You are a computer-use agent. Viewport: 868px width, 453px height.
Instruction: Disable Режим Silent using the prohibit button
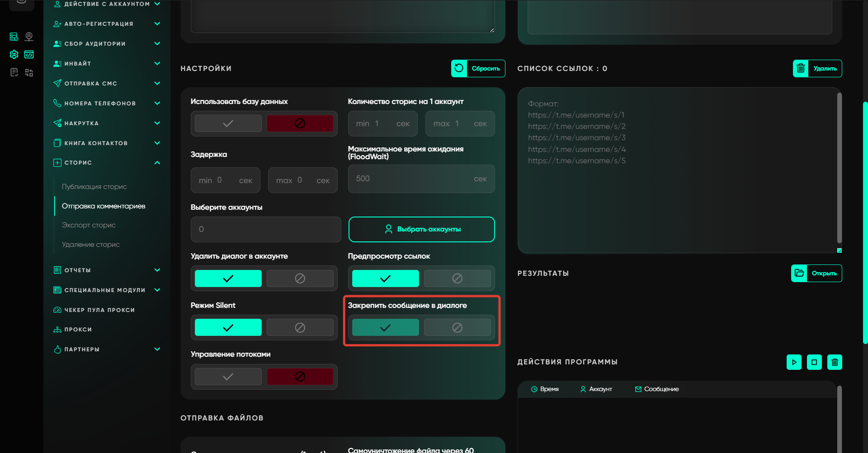300,328
